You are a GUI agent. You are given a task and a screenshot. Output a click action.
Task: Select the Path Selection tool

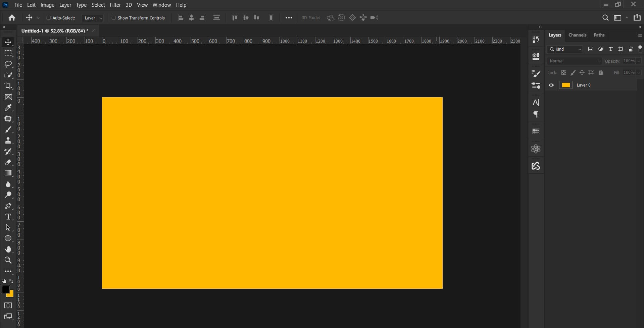click(x=8, y=228)
